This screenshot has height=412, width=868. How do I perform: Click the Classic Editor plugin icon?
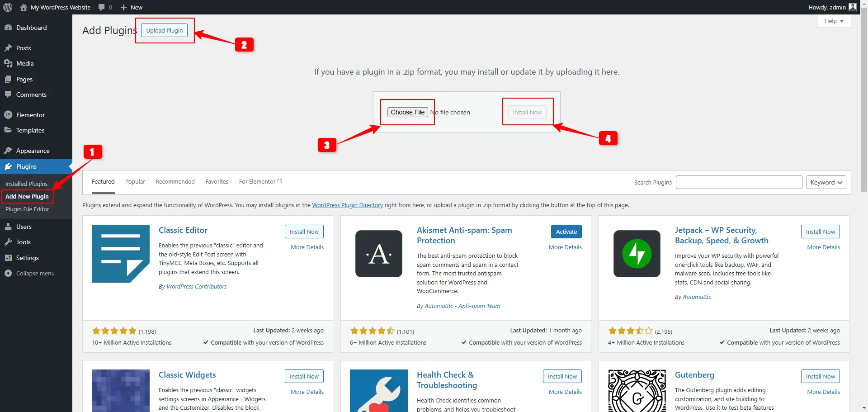[121, 254]
